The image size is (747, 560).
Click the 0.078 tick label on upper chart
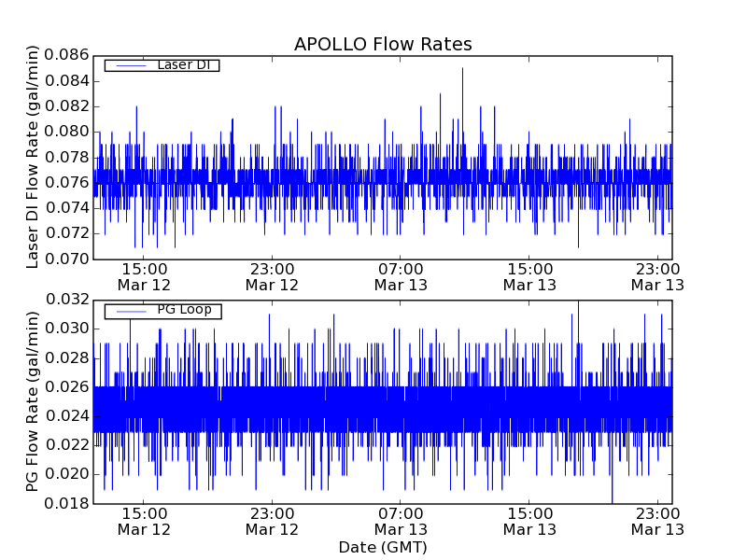pyautogui.click(x=64, y=157)
